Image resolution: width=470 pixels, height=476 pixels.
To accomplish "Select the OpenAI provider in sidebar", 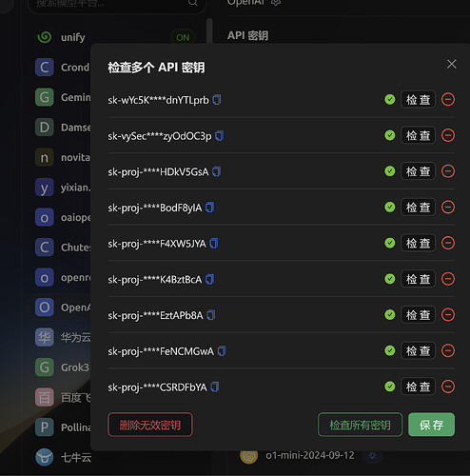I will [x=62, y=307].
